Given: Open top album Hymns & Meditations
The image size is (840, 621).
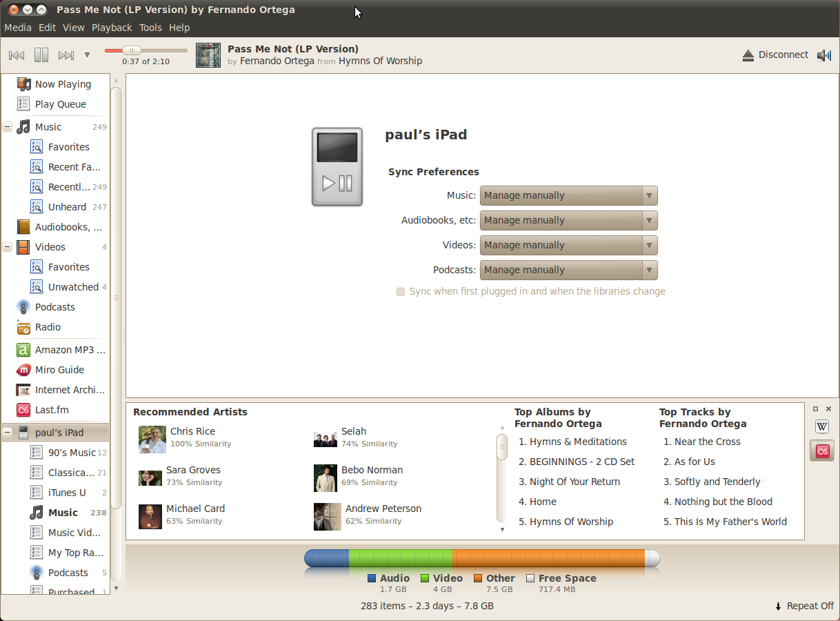Looking at the screenshot, I should click(x=572, y=442).
